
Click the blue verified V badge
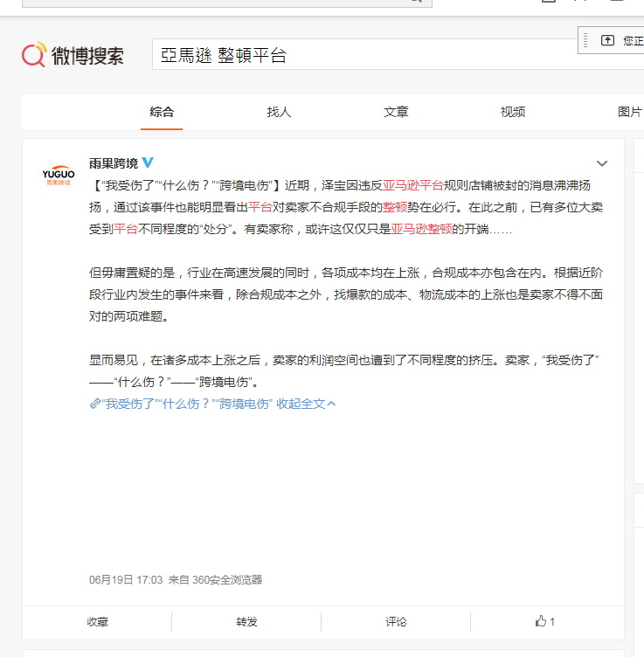[148, 163]
